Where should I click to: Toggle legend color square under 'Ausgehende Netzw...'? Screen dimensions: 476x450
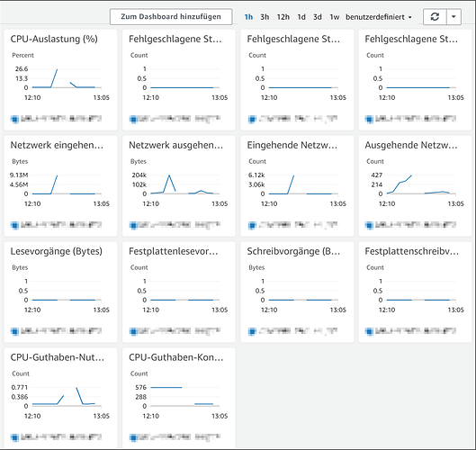[369, 225]
